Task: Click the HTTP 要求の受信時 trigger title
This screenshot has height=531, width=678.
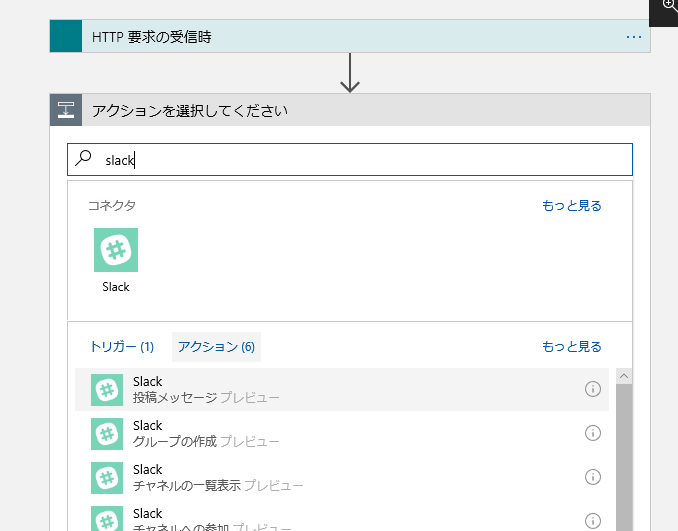Action: (152, 37)
